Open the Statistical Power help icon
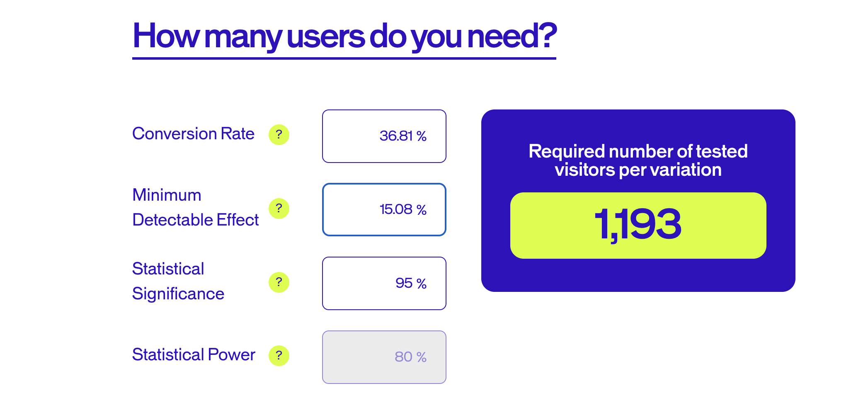868x403 pixels. (279, 356)
